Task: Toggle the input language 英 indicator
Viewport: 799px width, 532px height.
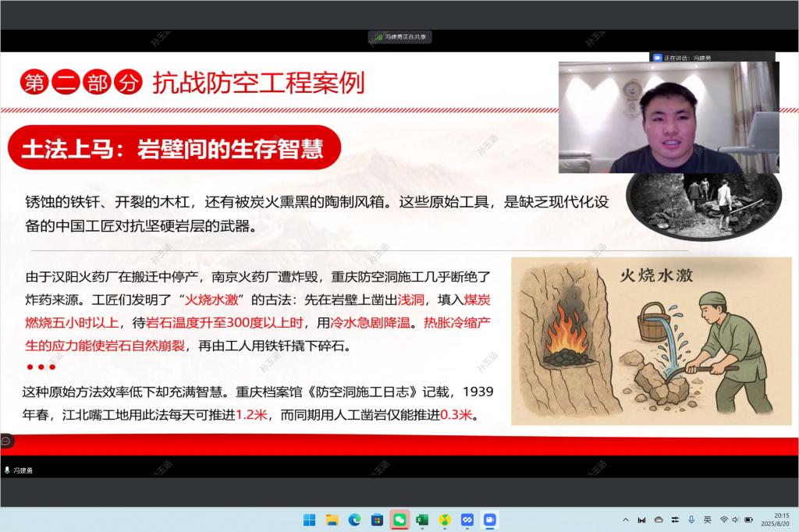Action: tap(707, 520)
